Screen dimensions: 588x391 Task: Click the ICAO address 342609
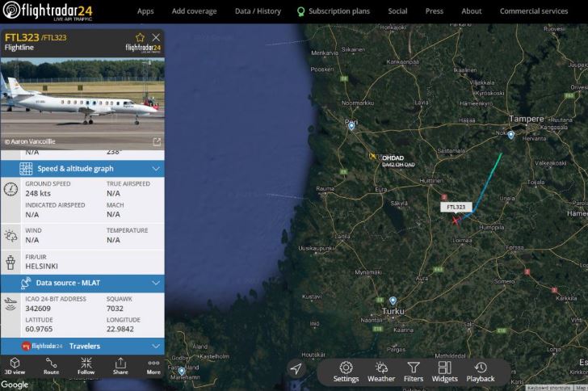click(38, 309)
